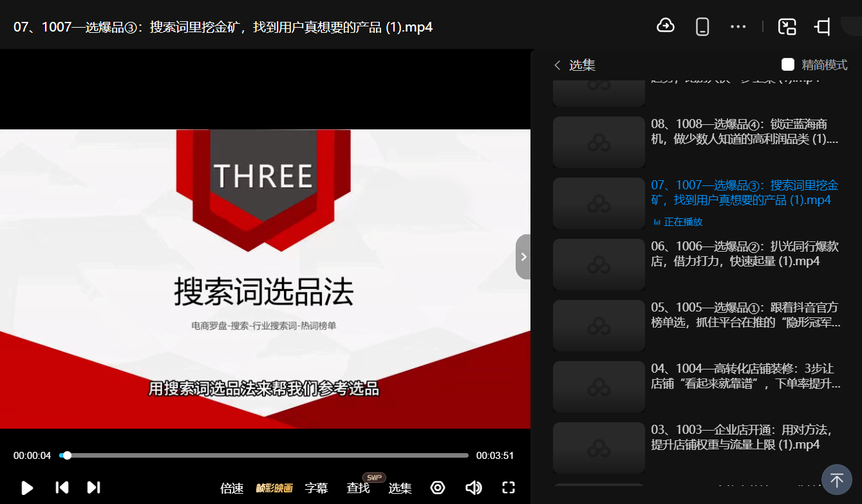This screenshot has width=862, height=504.
Task: Toggle the 选集 episode list in controls
Action: coord(400,489)
